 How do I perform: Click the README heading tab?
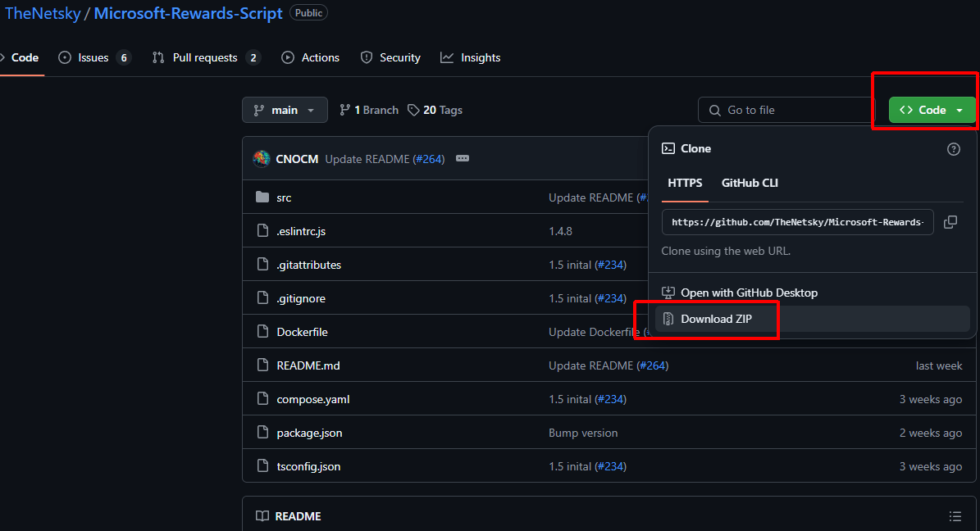point(289,516)
